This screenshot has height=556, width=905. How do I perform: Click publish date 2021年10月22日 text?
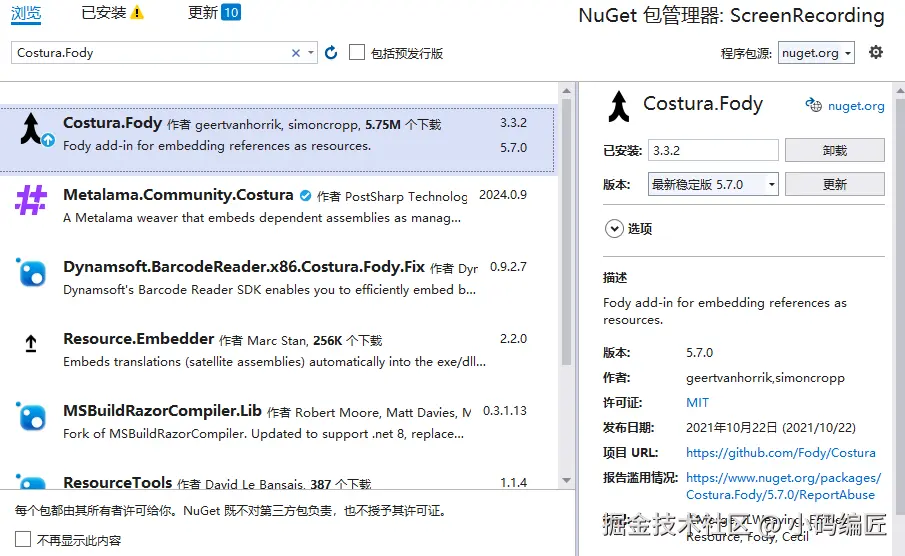pyautogui.click(x=771, y=428)
